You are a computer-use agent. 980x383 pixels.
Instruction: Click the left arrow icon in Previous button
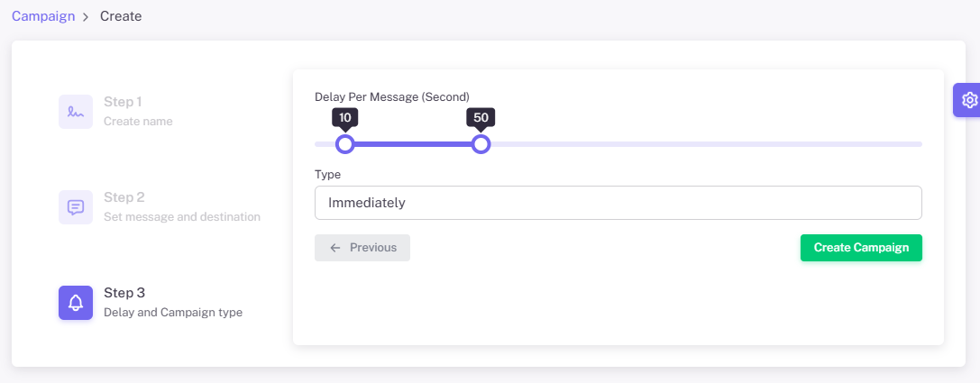[x=335, y=248]
